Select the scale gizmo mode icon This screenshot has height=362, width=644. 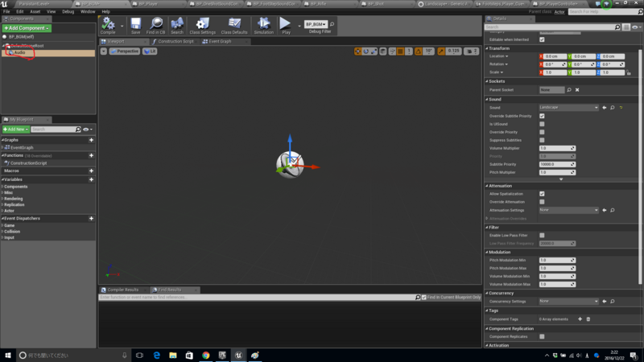(x=374, y=51)
